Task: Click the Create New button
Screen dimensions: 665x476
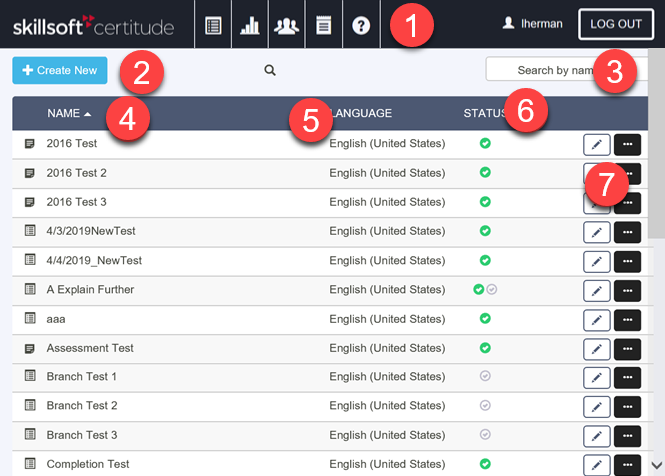Action: click(x=59, y=70)
